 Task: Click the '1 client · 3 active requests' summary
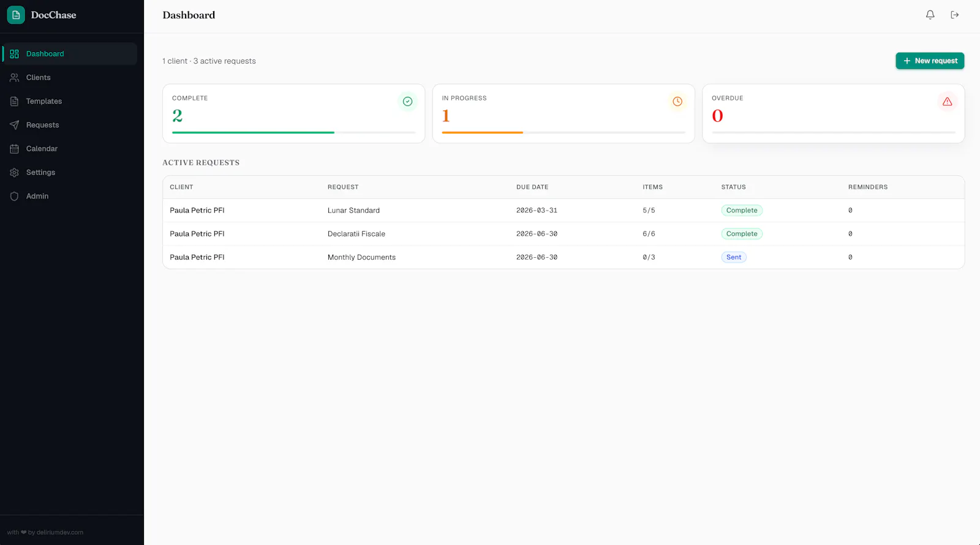point(209,61)
